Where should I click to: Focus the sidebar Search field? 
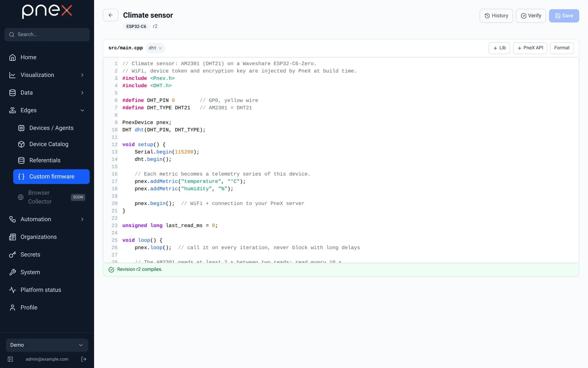tap(47, 34)
